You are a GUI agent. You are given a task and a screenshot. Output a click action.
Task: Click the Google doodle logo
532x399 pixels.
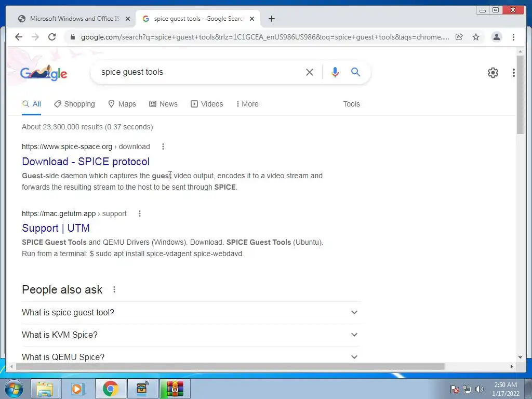point(44,73)
